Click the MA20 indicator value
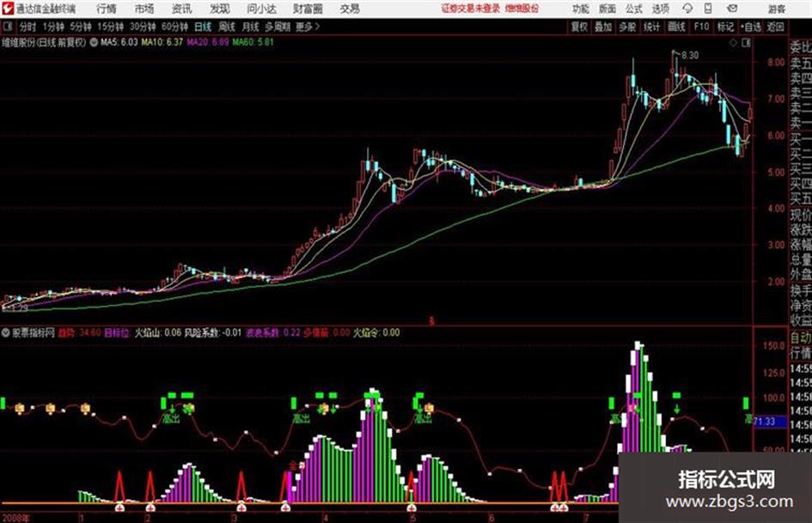 (208, 42)
